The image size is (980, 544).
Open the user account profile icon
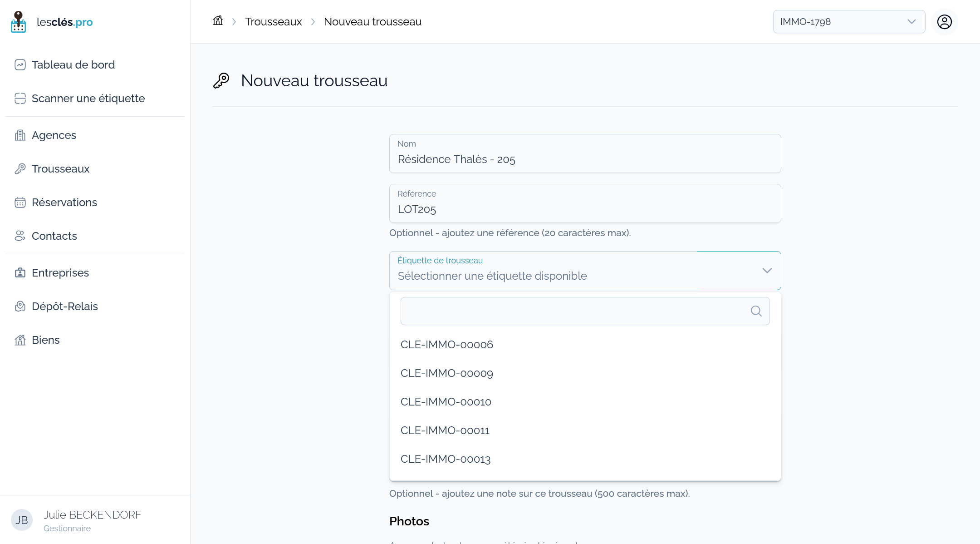(x=945, y=22)
